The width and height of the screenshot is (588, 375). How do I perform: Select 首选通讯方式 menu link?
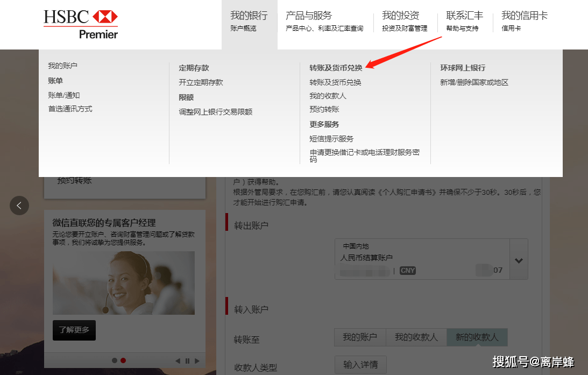(70, 109)
